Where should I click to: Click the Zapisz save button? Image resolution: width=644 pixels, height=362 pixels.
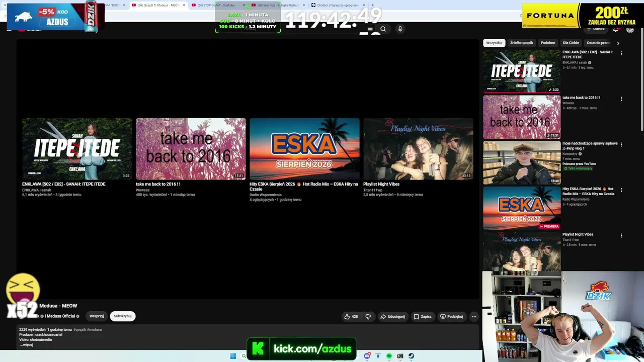423,316
